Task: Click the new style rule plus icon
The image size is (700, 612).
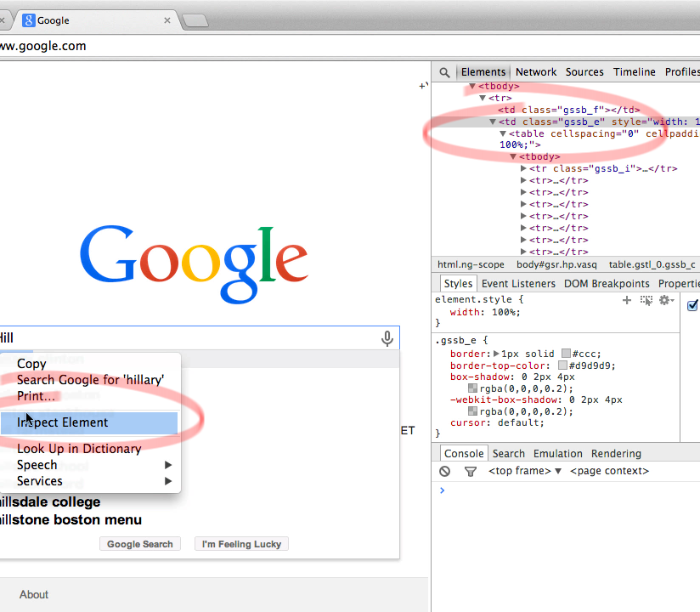Action: point(627,300)
